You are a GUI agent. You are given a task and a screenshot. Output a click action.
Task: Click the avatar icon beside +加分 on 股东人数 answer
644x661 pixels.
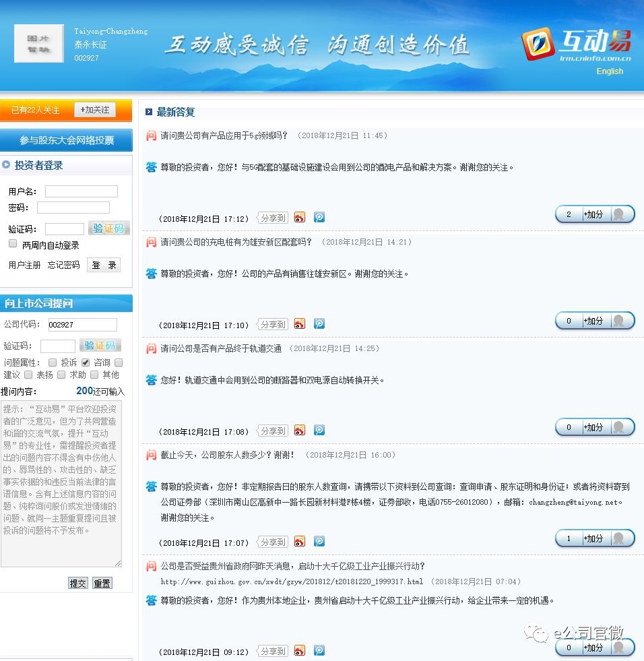(x=618, y=538)
